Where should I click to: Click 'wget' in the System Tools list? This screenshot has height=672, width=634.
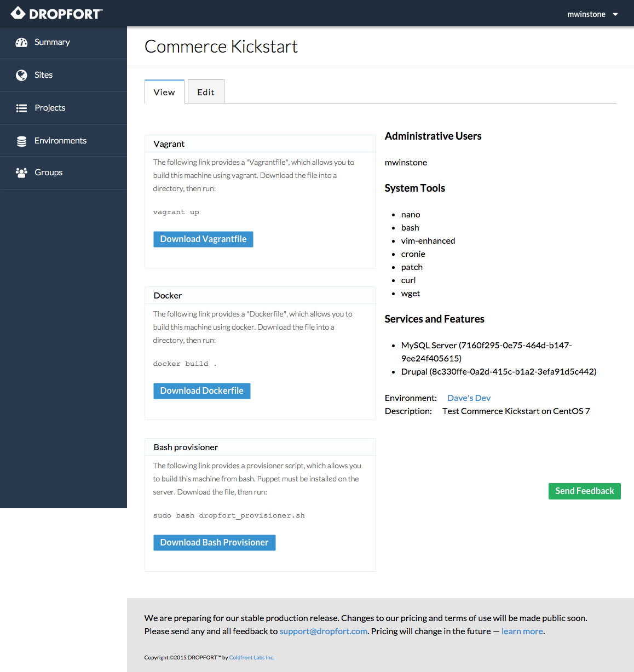click(411, 294)
